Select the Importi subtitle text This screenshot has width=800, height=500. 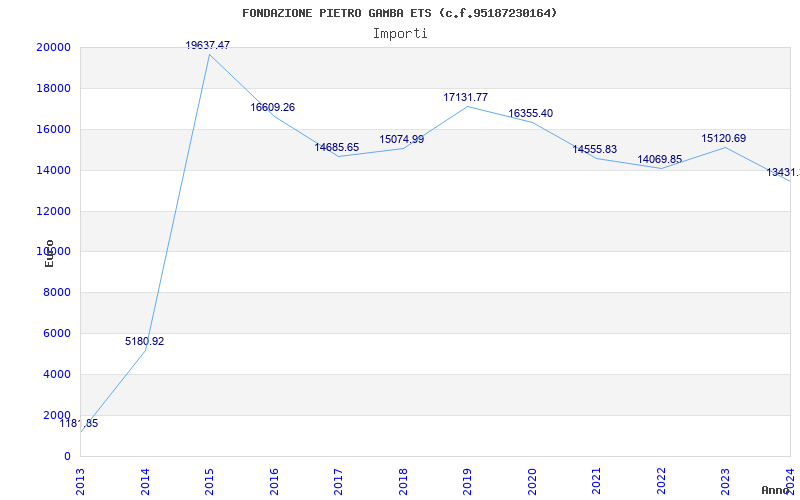[400, 34]
